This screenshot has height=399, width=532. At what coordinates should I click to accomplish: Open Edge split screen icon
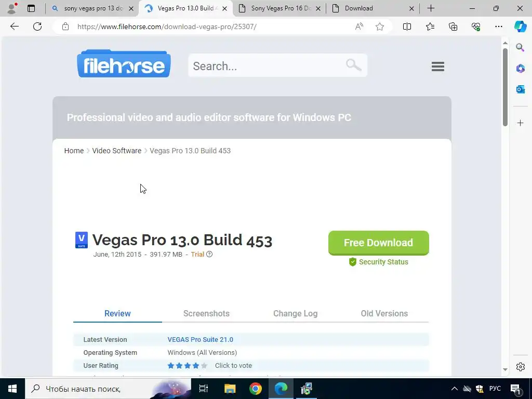pos(407,26)
